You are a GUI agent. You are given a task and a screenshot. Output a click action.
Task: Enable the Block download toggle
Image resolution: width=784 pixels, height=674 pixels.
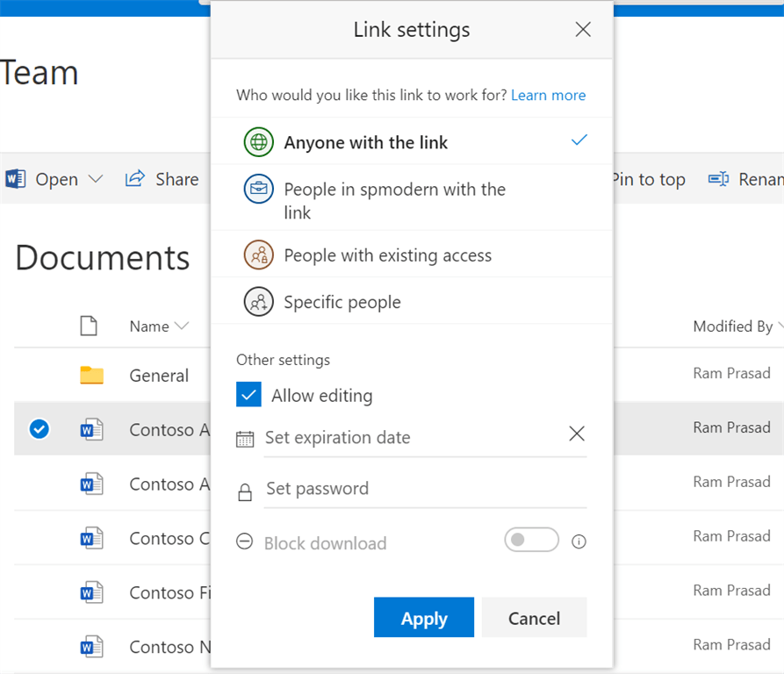pos(531,541)
